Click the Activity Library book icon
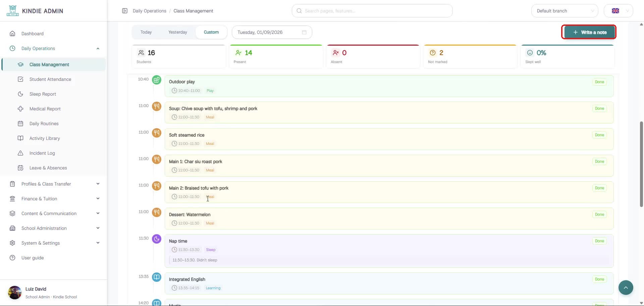 click(20, 138)
